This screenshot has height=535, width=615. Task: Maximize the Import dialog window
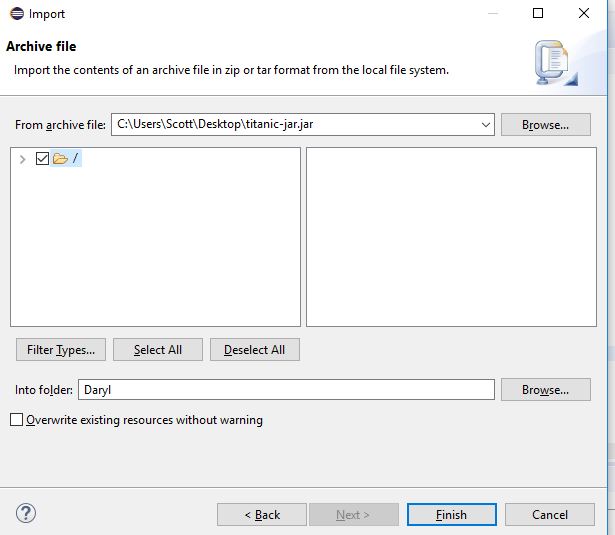coord(538,13)
